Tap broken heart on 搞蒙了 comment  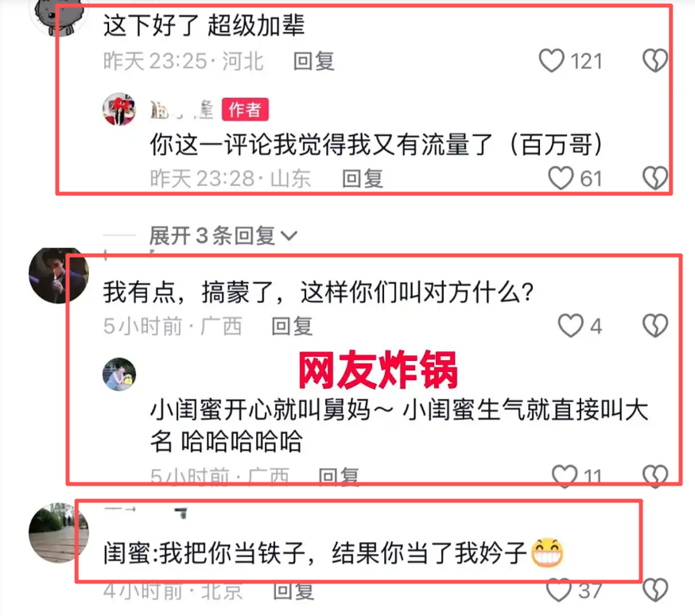(x=654, y=326)
